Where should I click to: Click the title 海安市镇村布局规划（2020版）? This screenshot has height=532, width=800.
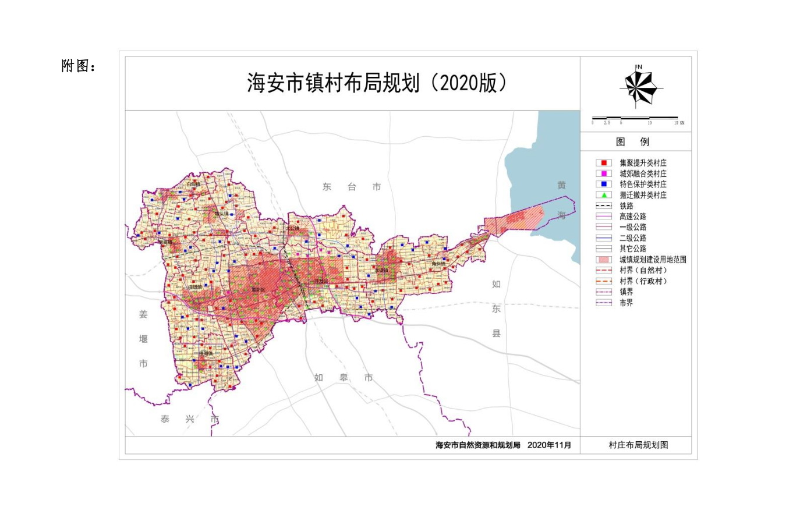coord(376,81)
